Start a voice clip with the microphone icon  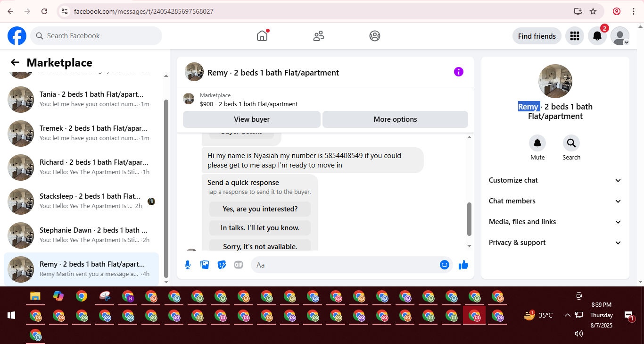[188, 265]
